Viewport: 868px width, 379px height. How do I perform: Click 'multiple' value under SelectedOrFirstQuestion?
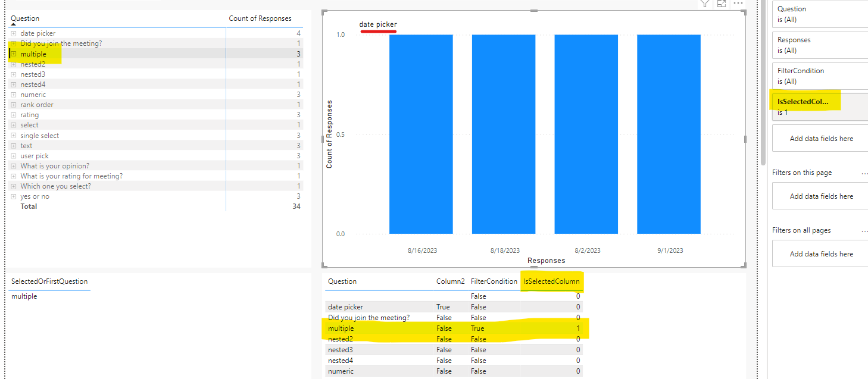click(24, 296)
